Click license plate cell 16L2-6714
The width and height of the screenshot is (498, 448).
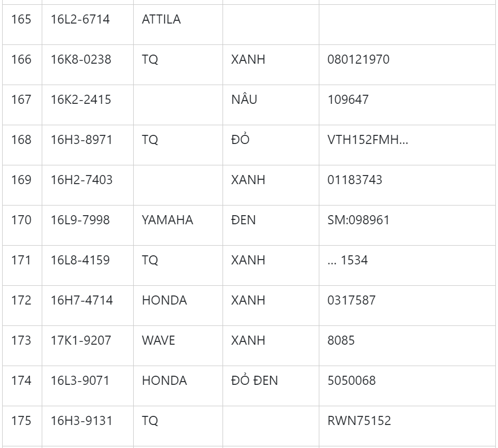[x=80, y=20]
